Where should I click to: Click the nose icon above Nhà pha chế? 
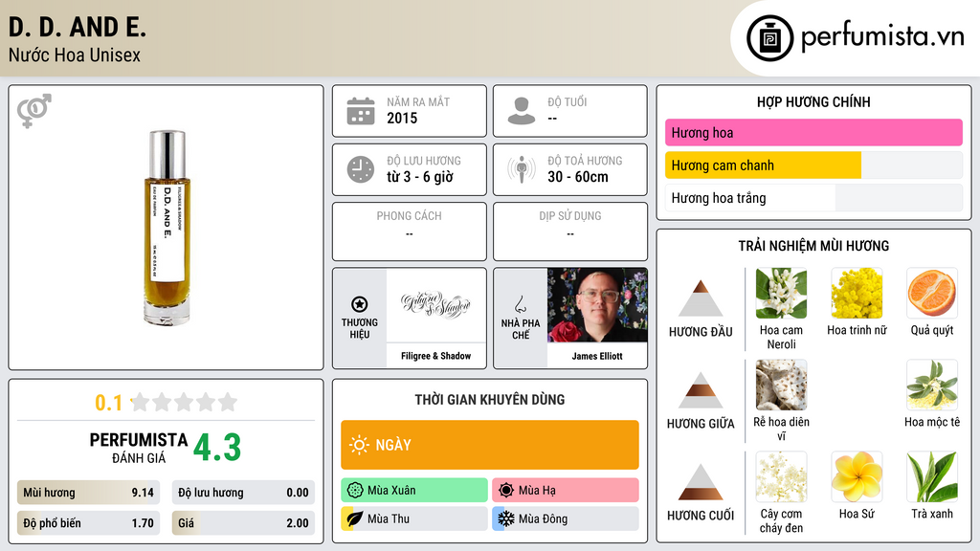[x=520, y=304]
